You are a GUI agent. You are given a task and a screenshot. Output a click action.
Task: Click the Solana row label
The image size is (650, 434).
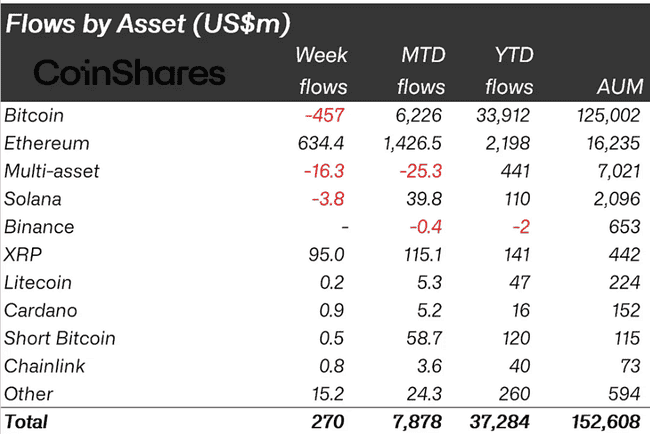point(33,199)
